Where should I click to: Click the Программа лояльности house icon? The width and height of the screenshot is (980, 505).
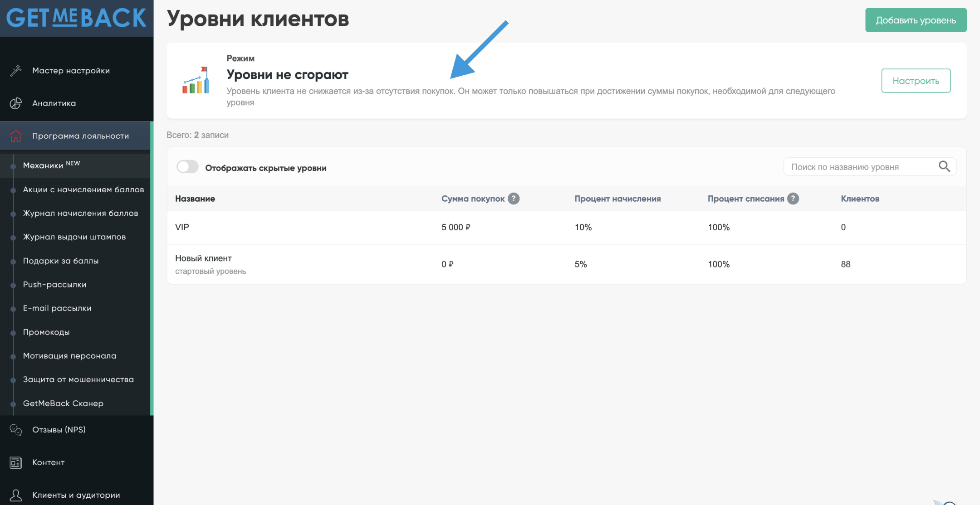(x=16, y=136)
